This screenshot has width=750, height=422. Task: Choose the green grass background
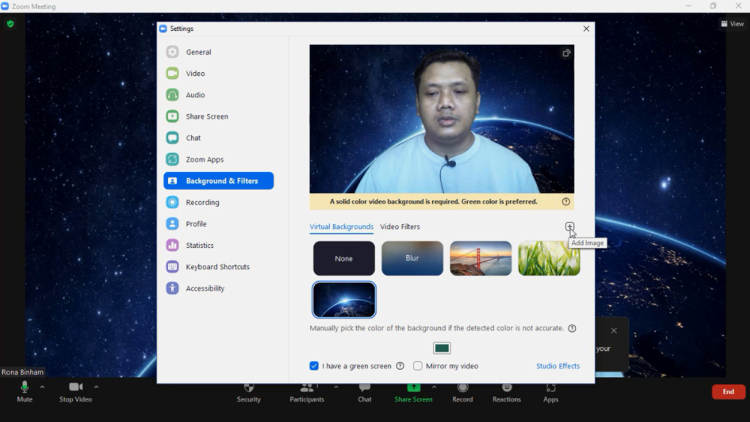[549, 258]
